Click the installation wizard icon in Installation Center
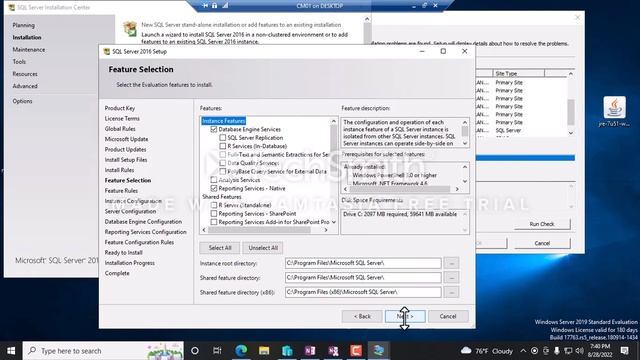Image resolution: width=640 pixels, height=360 pixels. click(130, 29)
